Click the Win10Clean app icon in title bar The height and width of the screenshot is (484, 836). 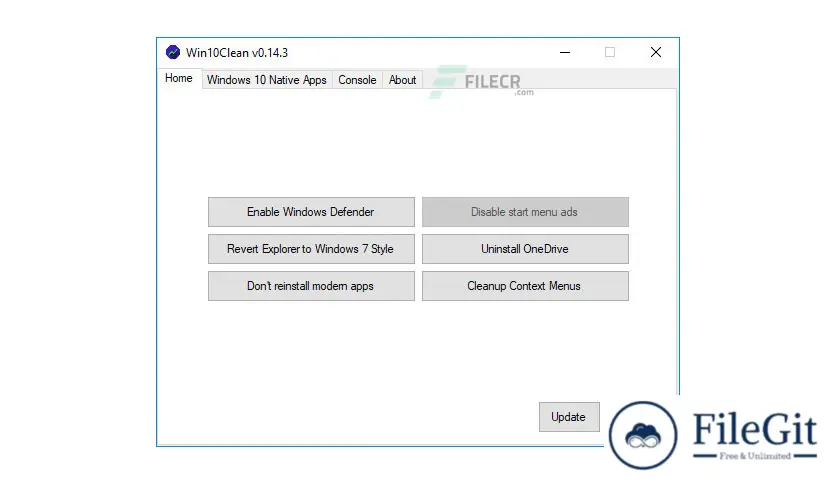[173, 52]
